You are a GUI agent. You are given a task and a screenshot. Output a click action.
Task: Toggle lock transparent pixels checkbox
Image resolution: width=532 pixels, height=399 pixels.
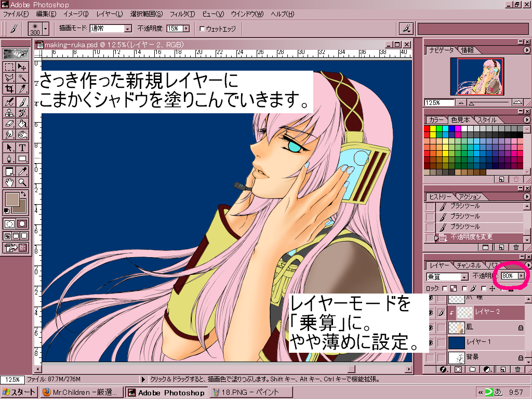coord(445,288)
